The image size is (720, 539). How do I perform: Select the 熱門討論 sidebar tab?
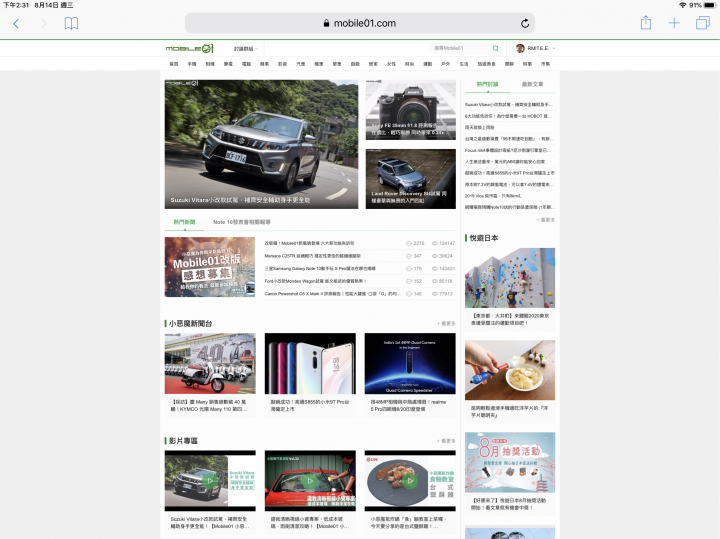point(487,84)
